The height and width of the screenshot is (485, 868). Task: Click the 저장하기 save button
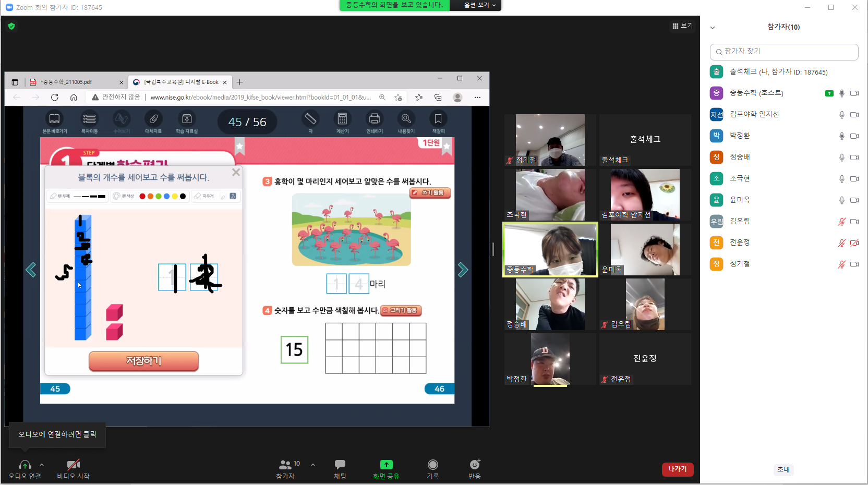coord(144,361)
